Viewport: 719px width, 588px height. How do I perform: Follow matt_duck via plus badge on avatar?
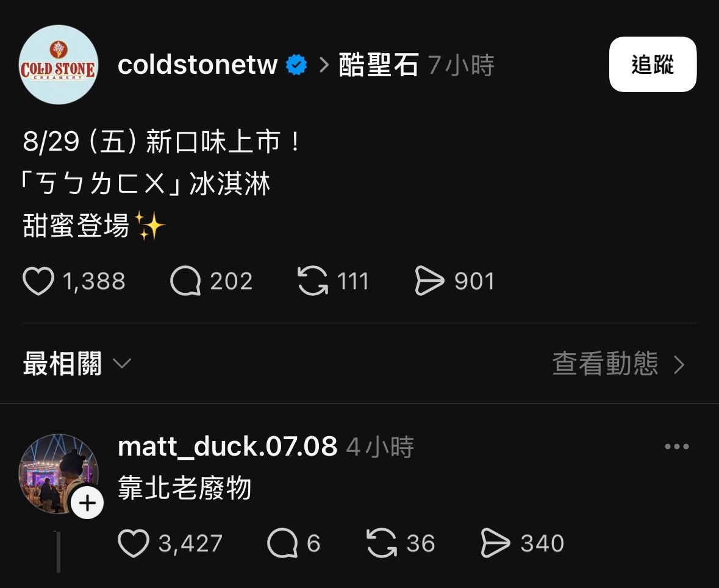(x=87, y=503)
